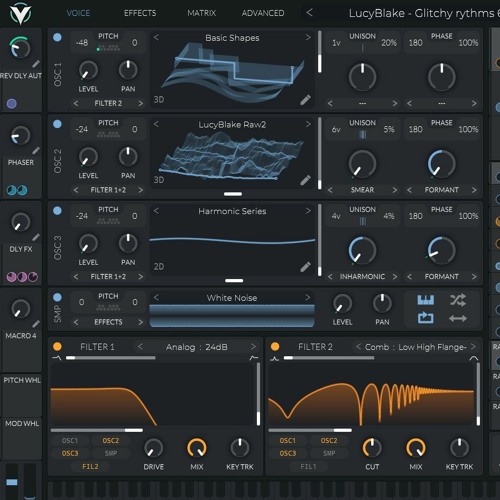
Task: Click sampler EFFECTS routing label
Action: (x=108, y=322)
